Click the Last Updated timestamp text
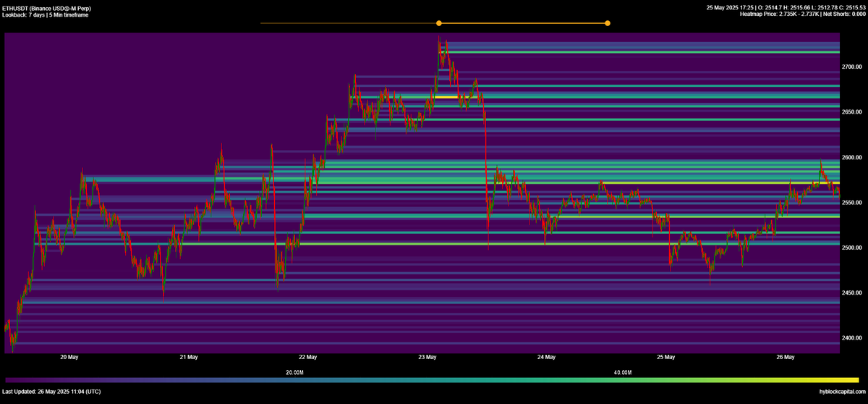Viewport: 868px width, 404px height. click(x=51, y=392)
